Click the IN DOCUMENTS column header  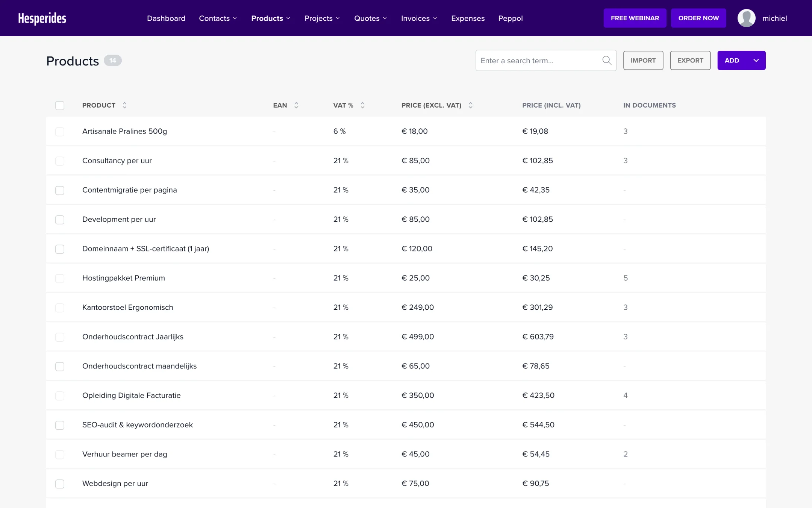[x=649, y=105]
